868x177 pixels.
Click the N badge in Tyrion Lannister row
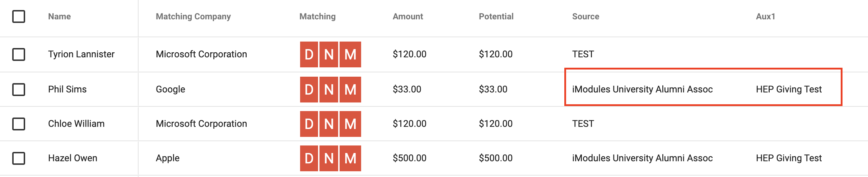(329, 54)
